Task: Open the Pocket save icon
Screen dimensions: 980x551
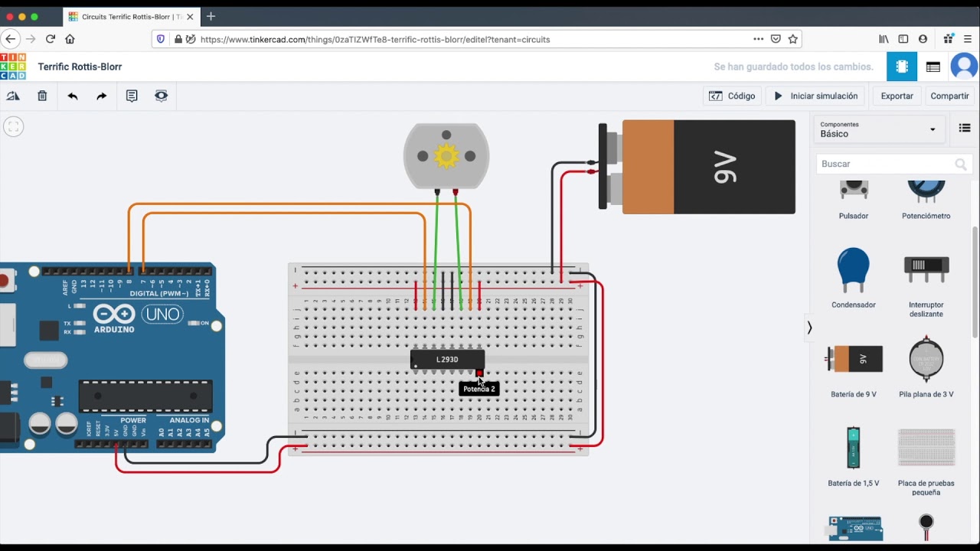Action: (776, 39)
